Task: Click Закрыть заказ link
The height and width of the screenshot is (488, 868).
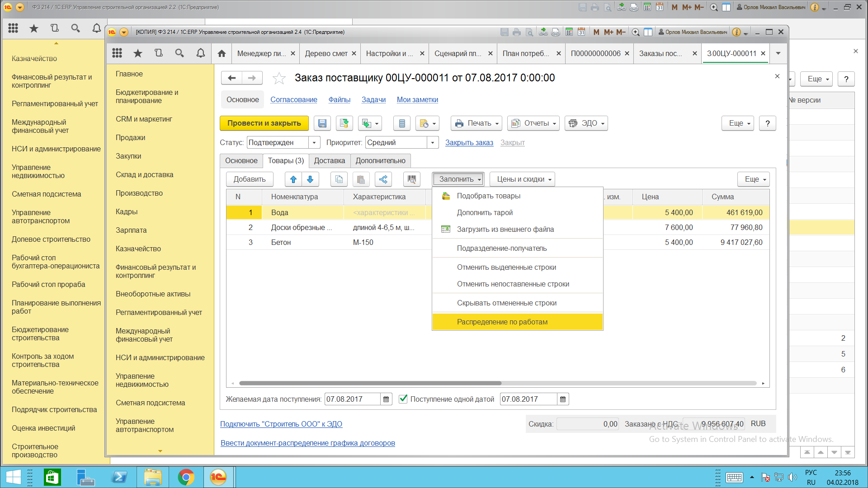Action: [469, 143]
